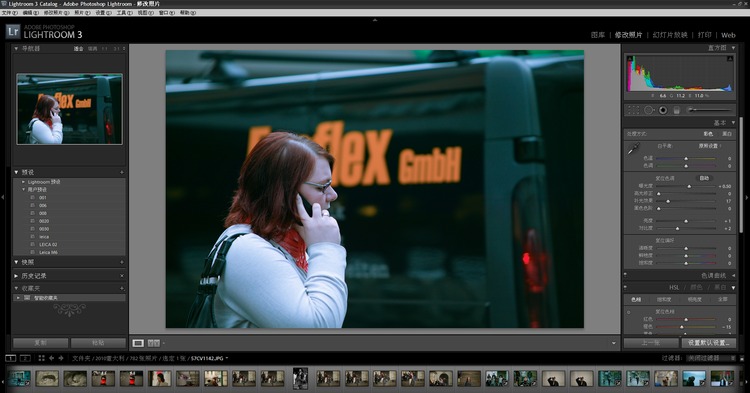Switch to the 图库 Library module
Screen dimensions: 750x393
click(x=598, y=35)
